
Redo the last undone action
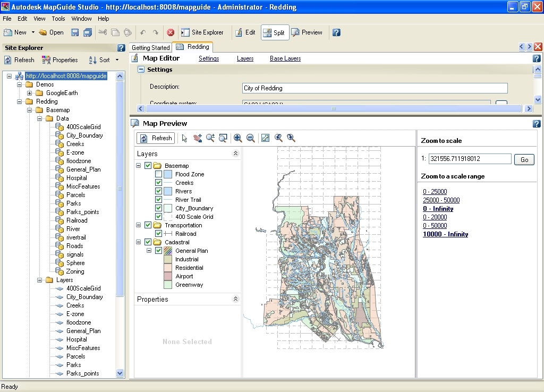point(156,32)
